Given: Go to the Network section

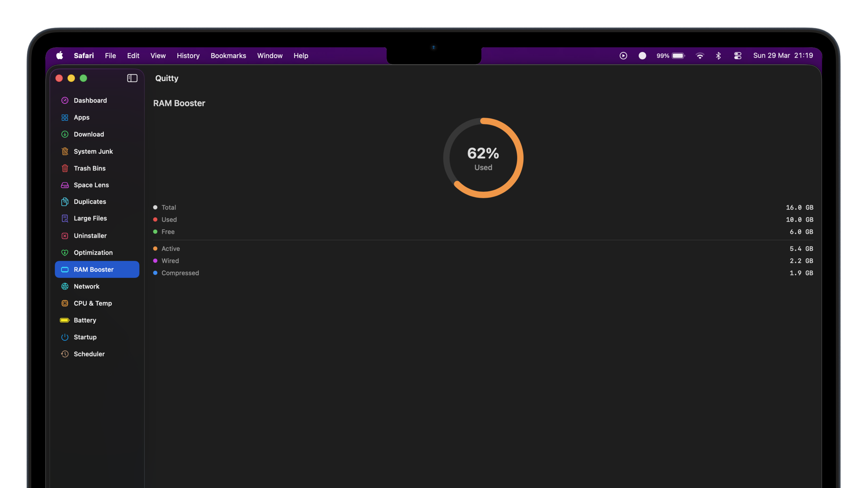Looking at the screenshot, I should [x=86, y=286].
